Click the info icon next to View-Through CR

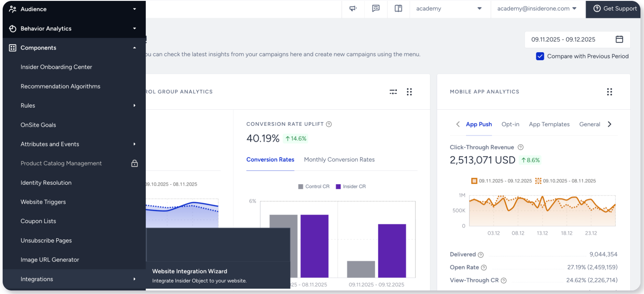[504, 280]
